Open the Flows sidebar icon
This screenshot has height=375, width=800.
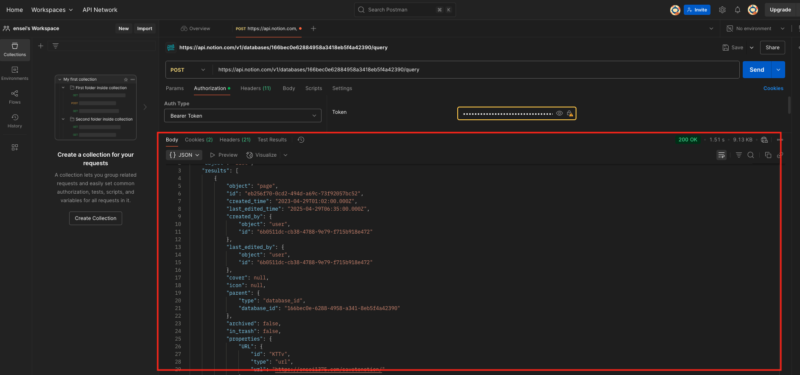tap(15, 97)
